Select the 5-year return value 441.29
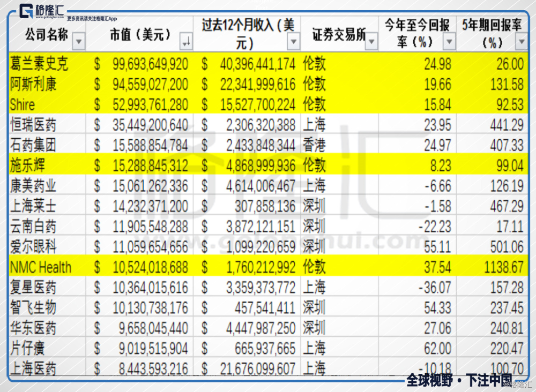This screenshot has width=536, height=392. [x=507, y=125]
